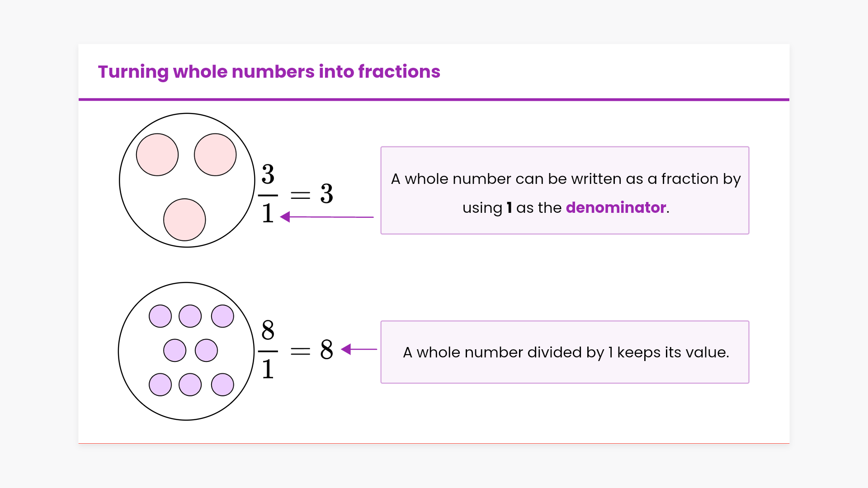Viewport: 868px width, 488px height.
Task: Click the equals sign in the 3/1 equation
Action: point(300,195)
